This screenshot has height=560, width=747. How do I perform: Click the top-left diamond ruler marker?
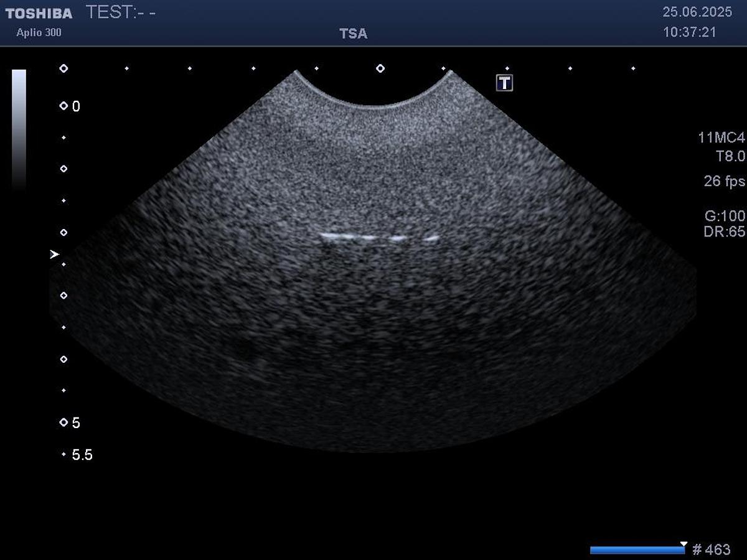[x=63, y=68]
